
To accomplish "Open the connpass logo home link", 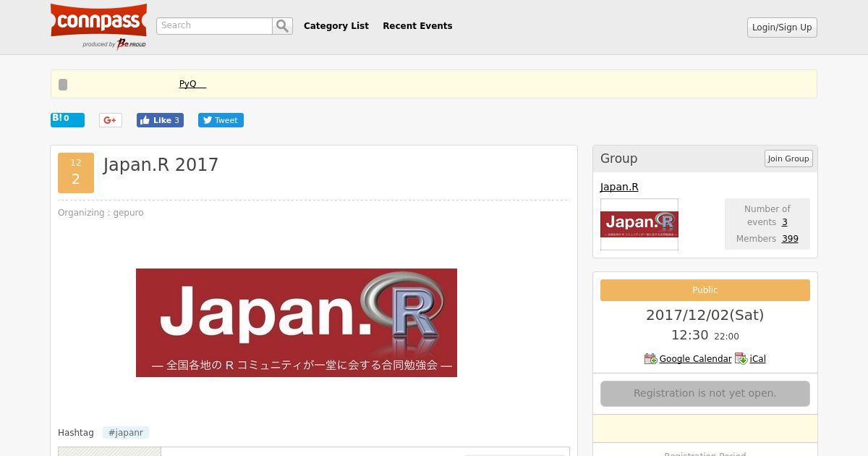I will pos(98,26).
